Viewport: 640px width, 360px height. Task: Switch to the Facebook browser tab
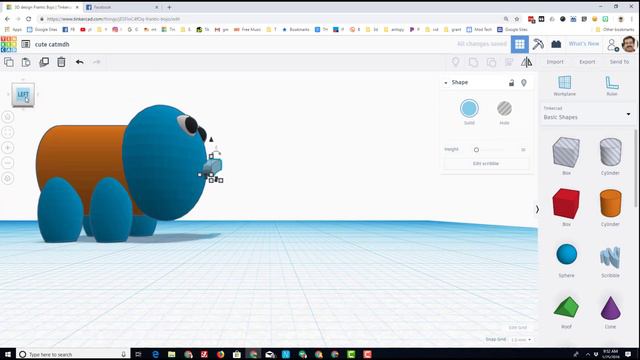122,7
